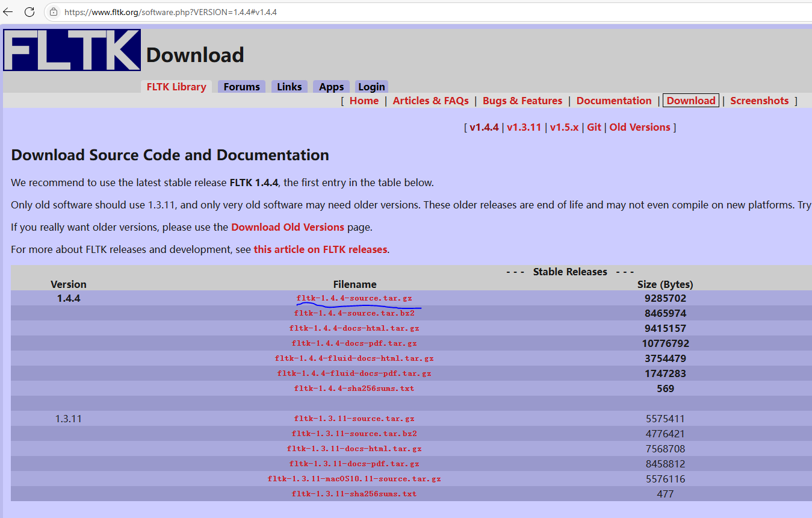Open the Forums tab
This screenshot has width=812, height=518.
[241, 87]
